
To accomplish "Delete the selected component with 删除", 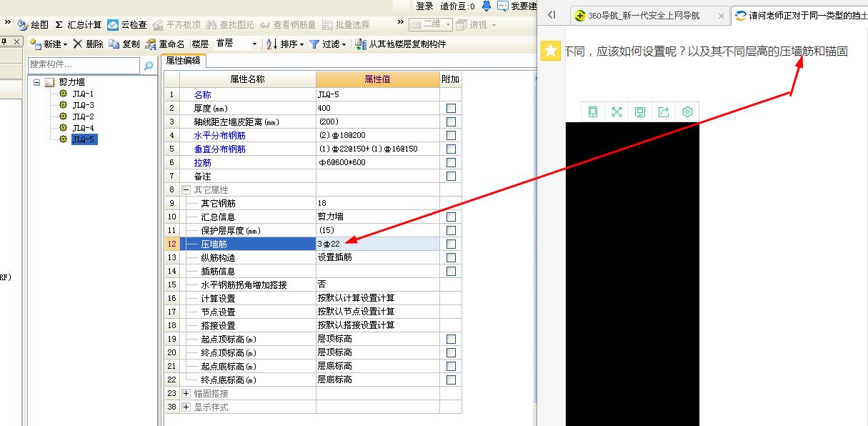I will [88, 44].
